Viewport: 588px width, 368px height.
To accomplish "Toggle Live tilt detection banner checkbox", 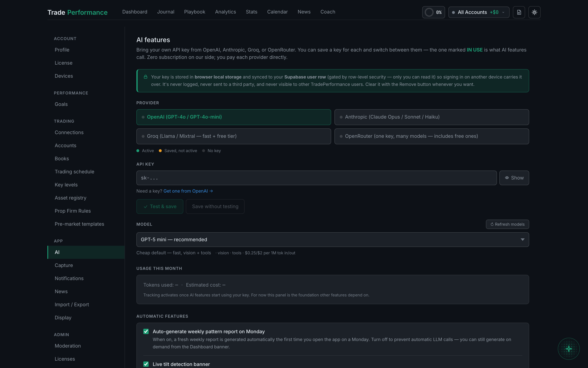I will pos(146,364).
